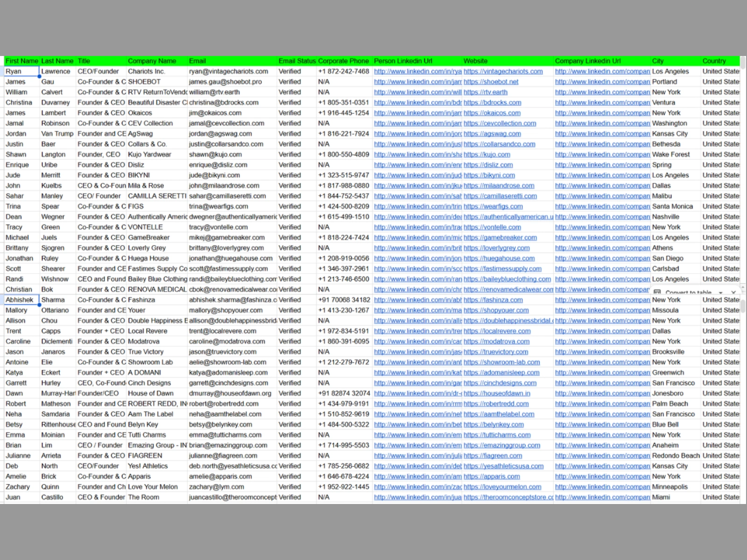The image size is (747, 560).
Task: Open Jordan Van Trump's person LinkedIn link
Action: point(418,134)
